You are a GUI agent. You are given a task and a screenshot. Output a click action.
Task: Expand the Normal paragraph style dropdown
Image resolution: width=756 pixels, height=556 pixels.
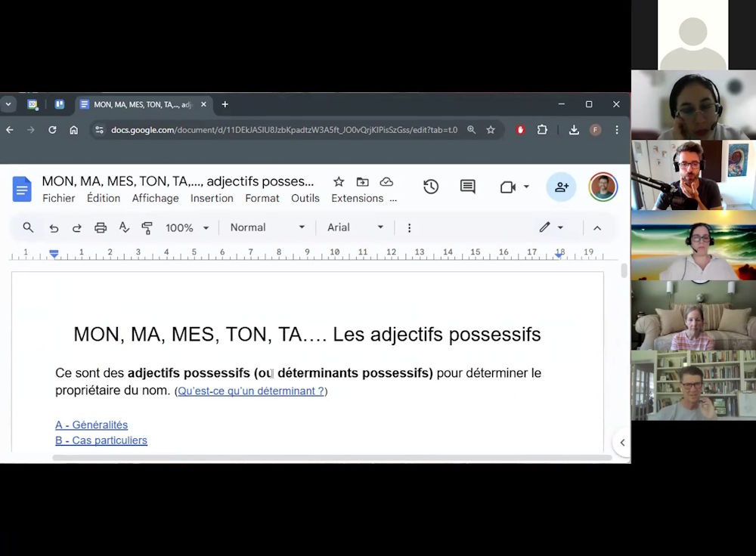pyautogui.click(x=267, y=227)
